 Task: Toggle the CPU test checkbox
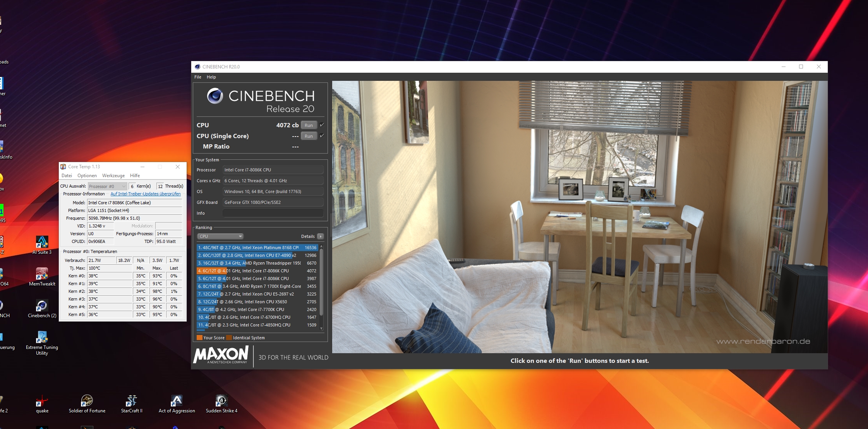(x=322, y=125)
